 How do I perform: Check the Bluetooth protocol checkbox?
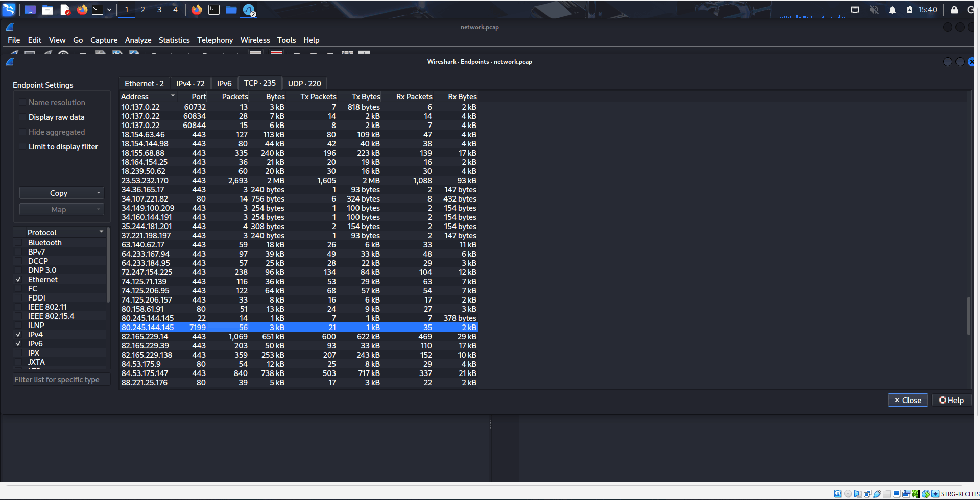(x=19, y=243)
